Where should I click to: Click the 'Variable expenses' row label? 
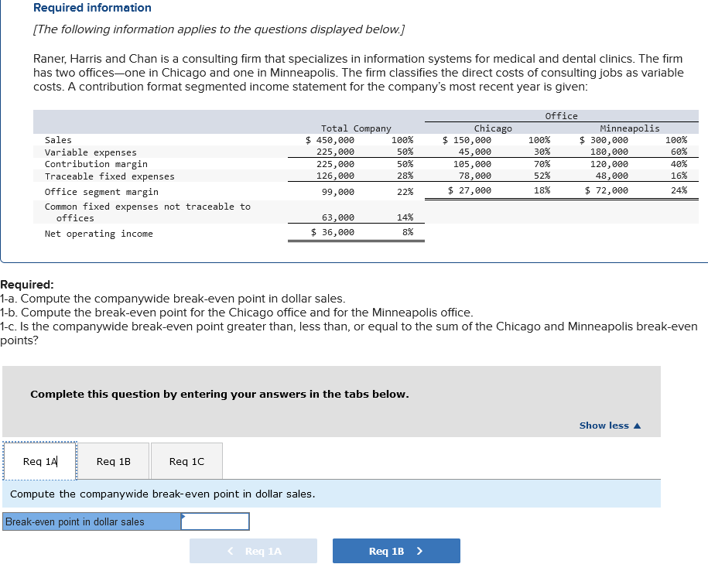91,152
